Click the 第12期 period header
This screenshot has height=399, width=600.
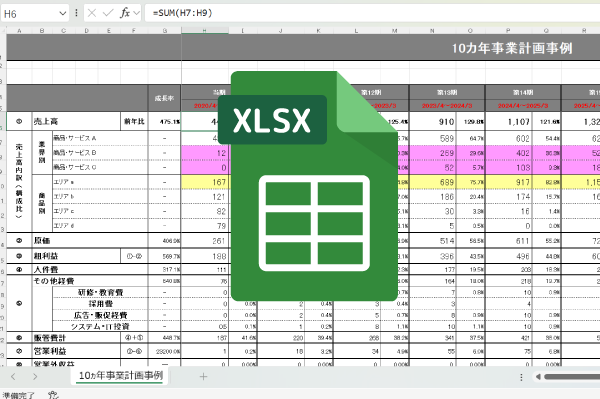pos(371,93)
